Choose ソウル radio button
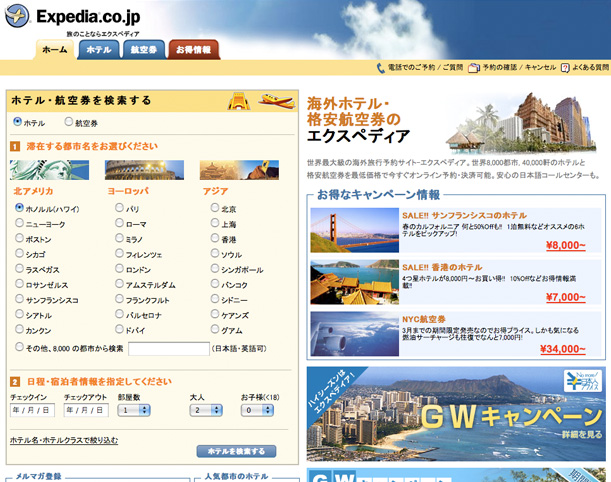 (x=215, y=253)
